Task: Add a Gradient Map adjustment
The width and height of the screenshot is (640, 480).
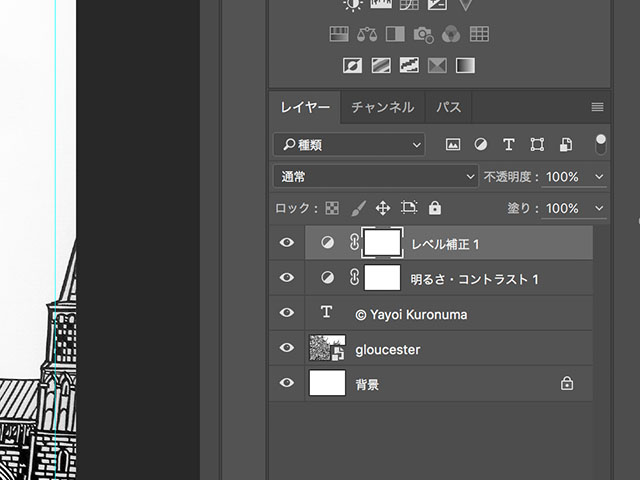Action: (465, 65)
